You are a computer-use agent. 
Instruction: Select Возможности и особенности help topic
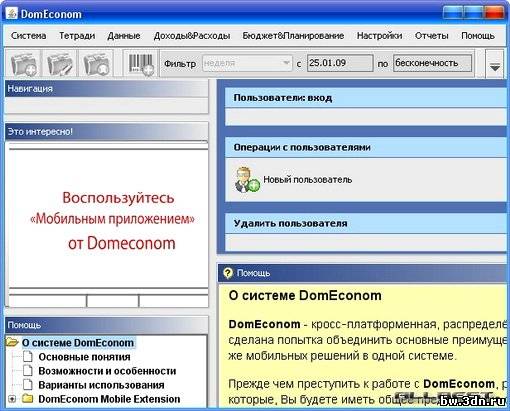coord(107,371)
